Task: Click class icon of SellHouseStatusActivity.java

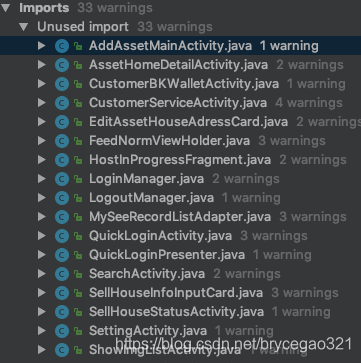Action: (62, 312)
